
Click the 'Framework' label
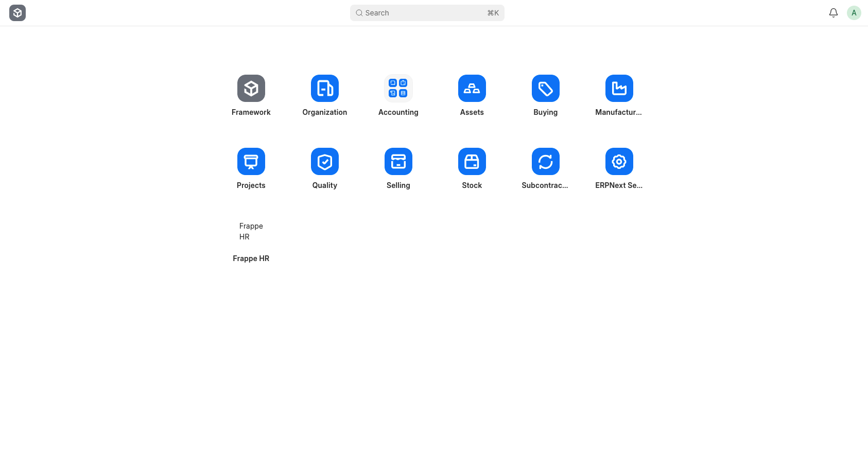tap(251, 112)
